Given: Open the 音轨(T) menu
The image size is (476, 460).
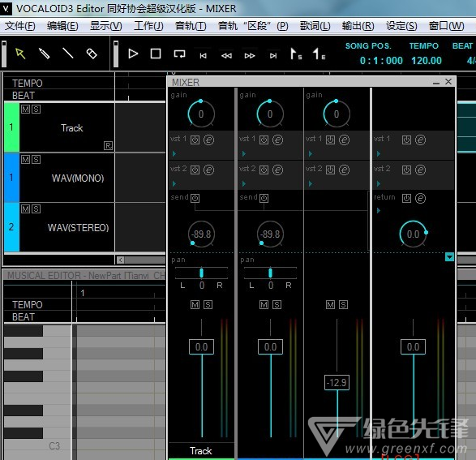Looking at the screenshot, I should 191,26.
